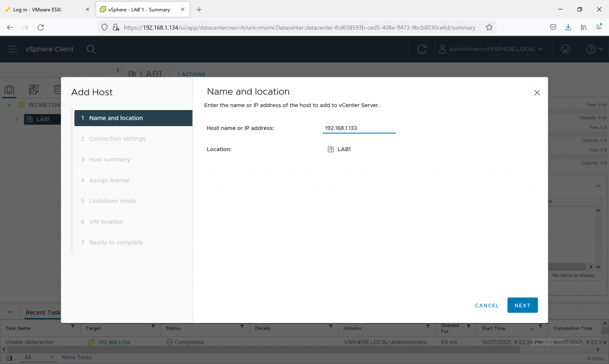Viewport: 609px width, 364px height.
Task: Open the vSphere Client hamburger menu
Action: coord(12,49)
